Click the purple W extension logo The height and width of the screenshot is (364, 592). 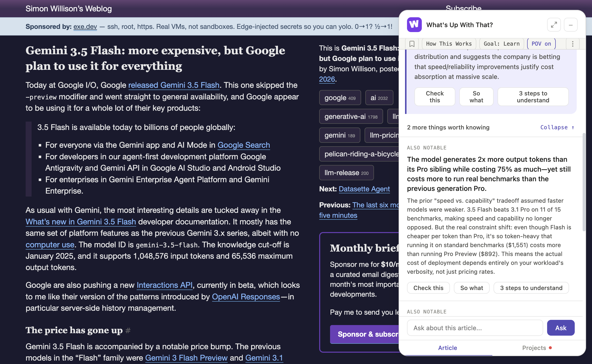[x=414, y=25]
